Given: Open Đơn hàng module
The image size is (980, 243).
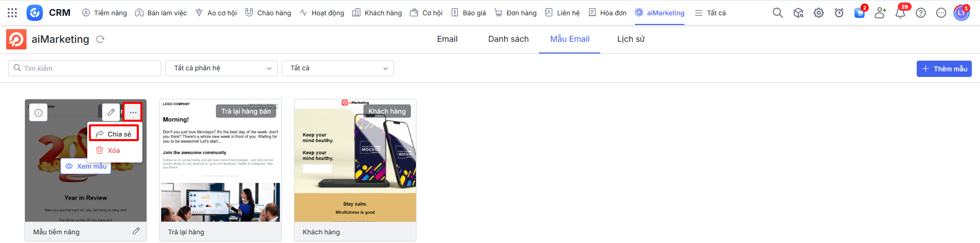Looking at the screenshot, I should pos(516,13).
